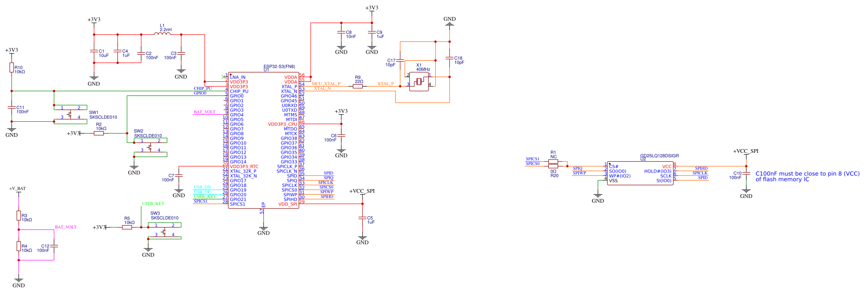
Task: Select the R1 NC resistor symbol
Action: [x=553, y=162]
